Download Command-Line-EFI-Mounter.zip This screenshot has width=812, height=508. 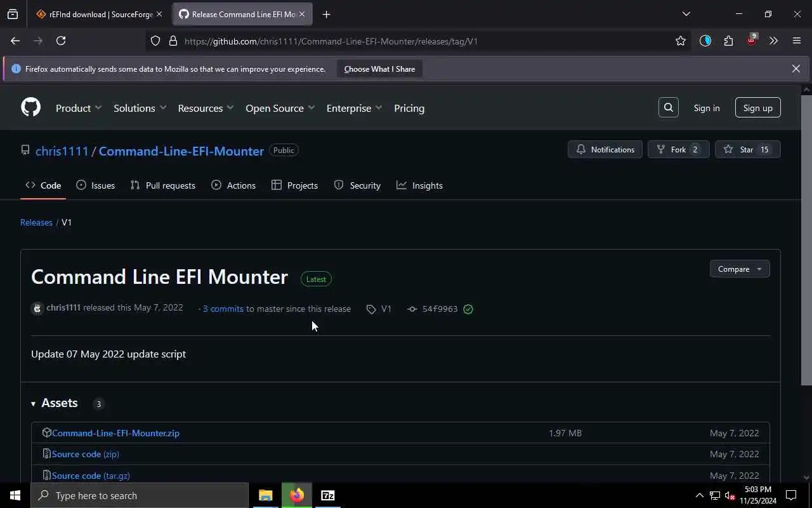(x=115, y=433)
